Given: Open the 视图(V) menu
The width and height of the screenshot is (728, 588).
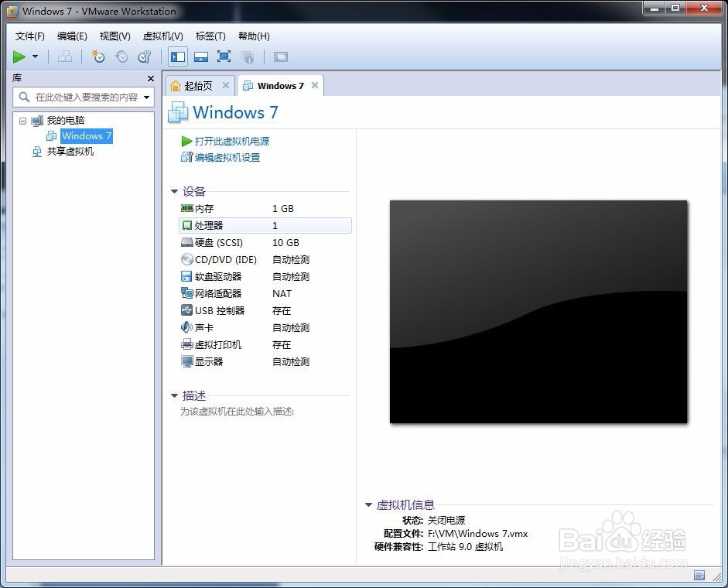Looking at the screenshot, I should (114, 36).
